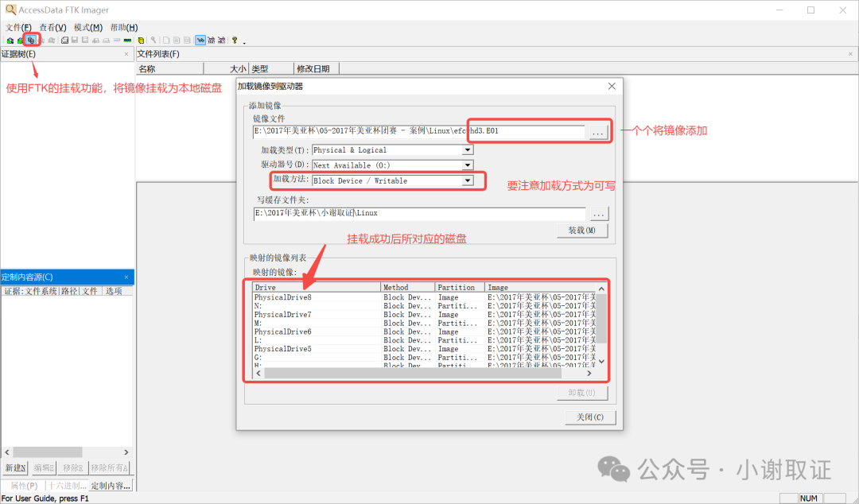
Task: Select the L: drive row
Action: click(425, 340)
